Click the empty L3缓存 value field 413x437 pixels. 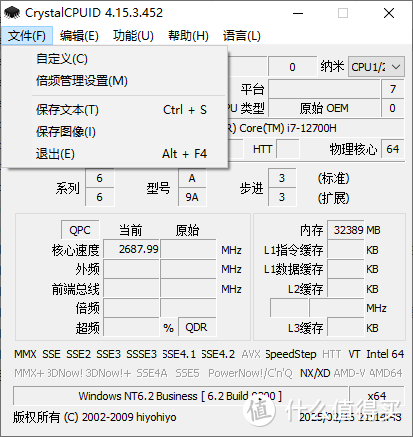[346, 327]
